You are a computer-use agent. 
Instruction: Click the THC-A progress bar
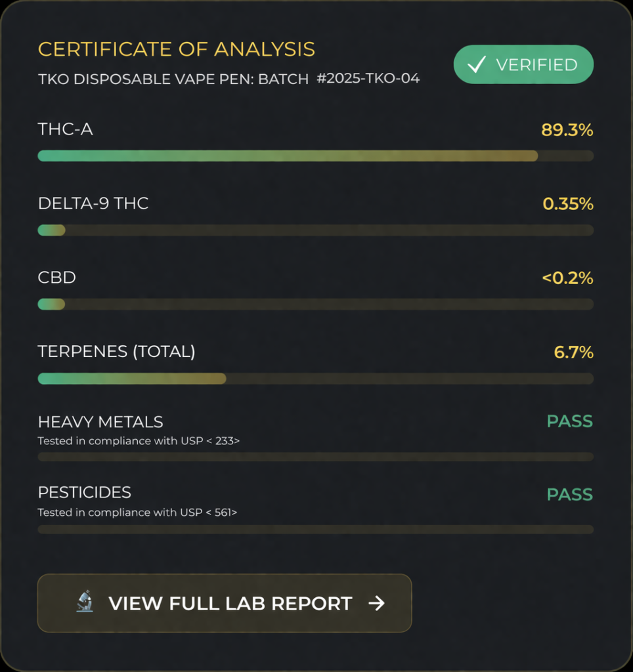pos(316,156)
